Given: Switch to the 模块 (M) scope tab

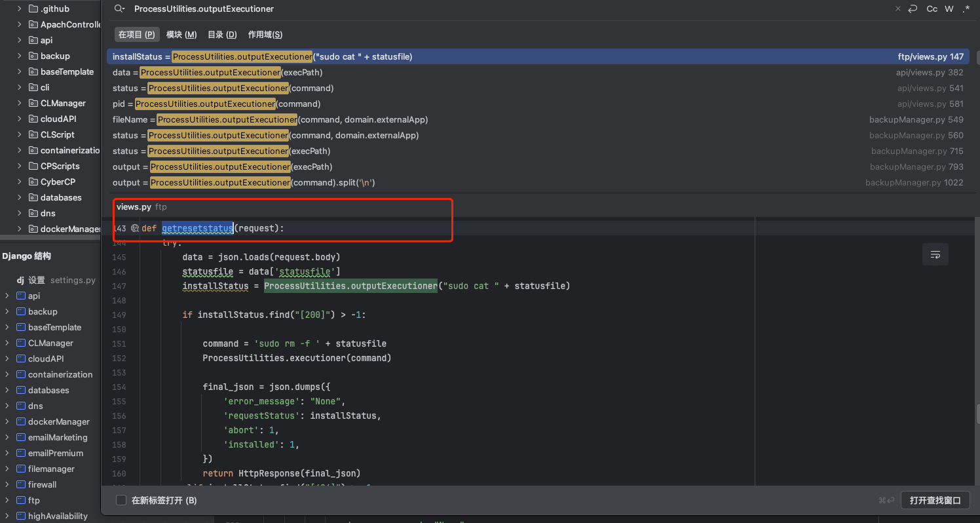Looking at the screenshot, I should [x=180, y=34].
